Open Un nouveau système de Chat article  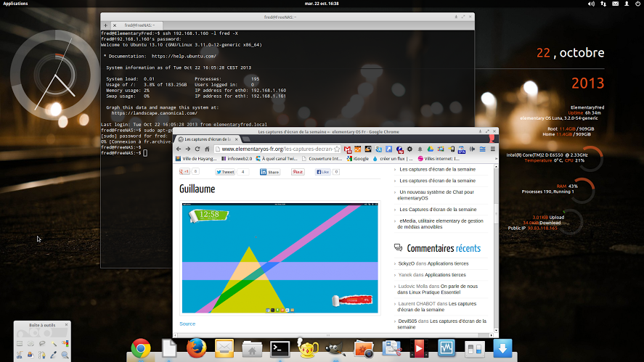[x=436, y=195]
